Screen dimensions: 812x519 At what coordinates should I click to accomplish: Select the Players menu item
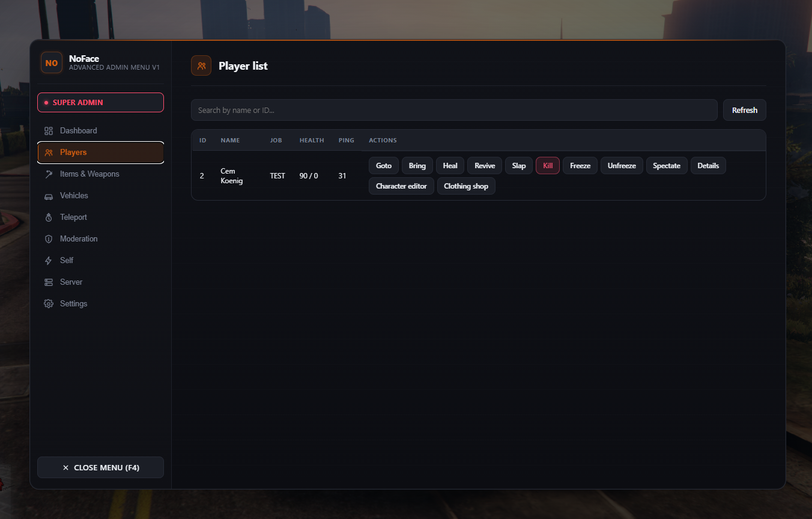coord(100,153)
